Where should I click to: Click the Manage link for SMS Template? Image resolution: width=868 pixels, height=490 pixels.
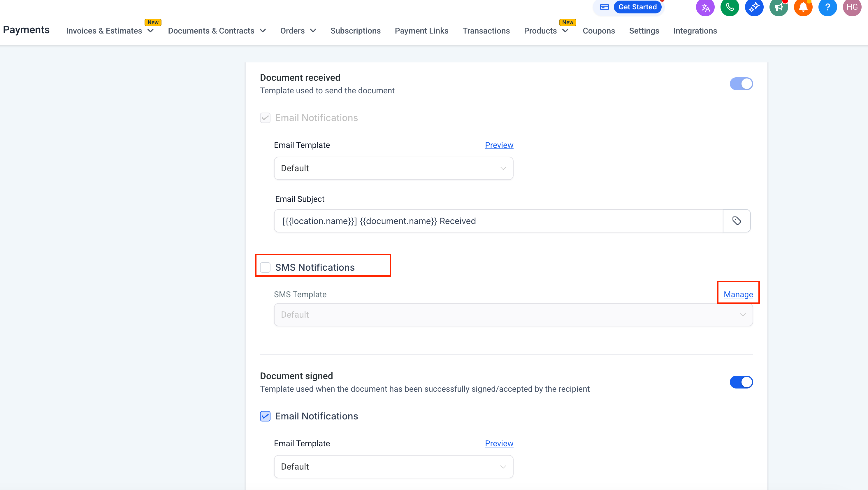click(x=738, y=294)
